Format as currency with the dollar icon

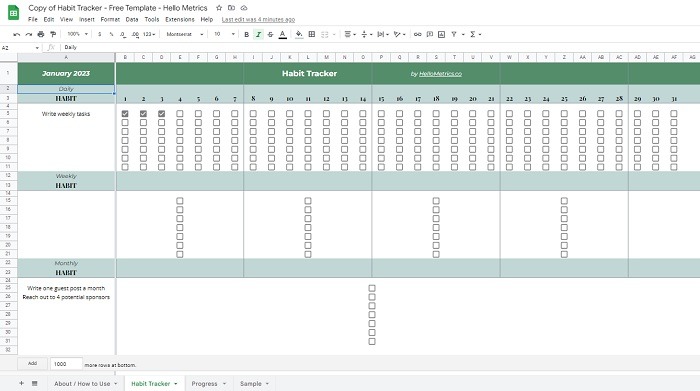tap(100, 34)
